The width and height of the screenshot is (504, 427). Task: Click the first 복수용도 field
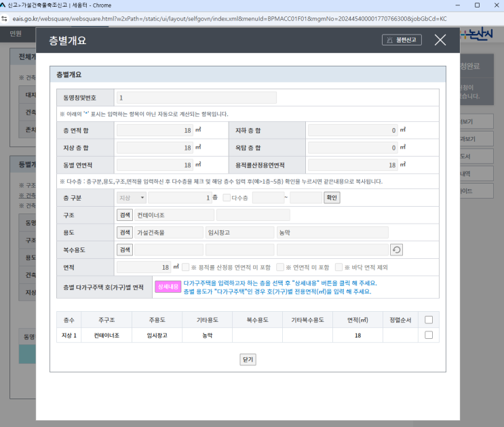pyautogui.click(x=169, y=250)
